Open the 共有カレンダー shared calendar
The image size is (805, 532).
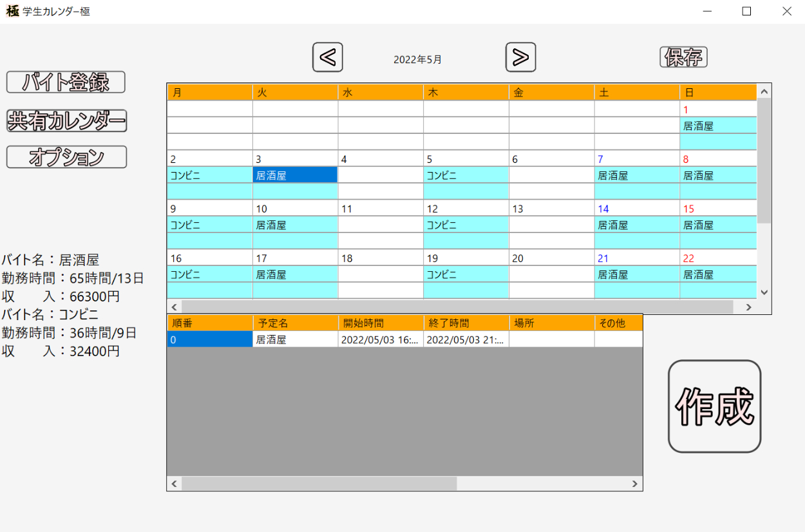click(x=66, y=121)
